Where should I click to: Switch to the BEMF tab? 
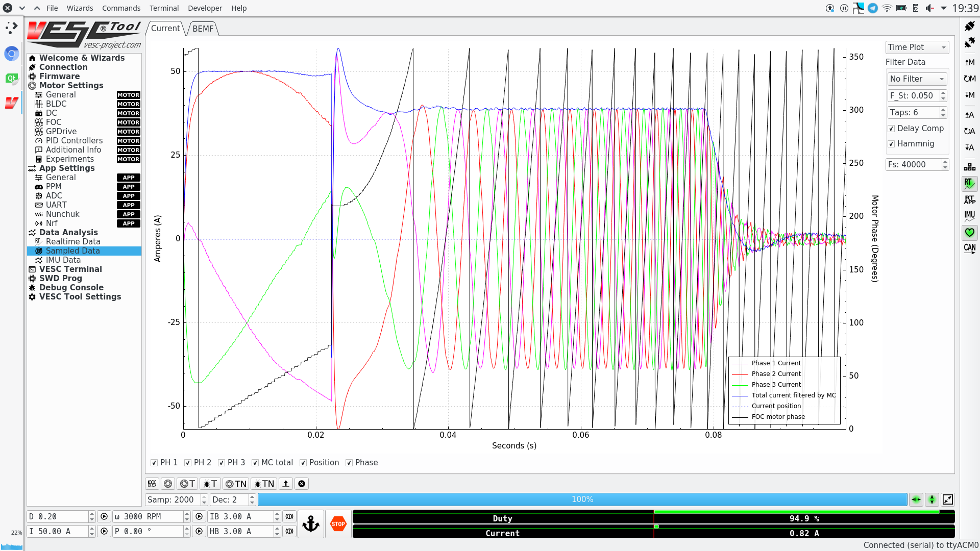tap(203, 29)
